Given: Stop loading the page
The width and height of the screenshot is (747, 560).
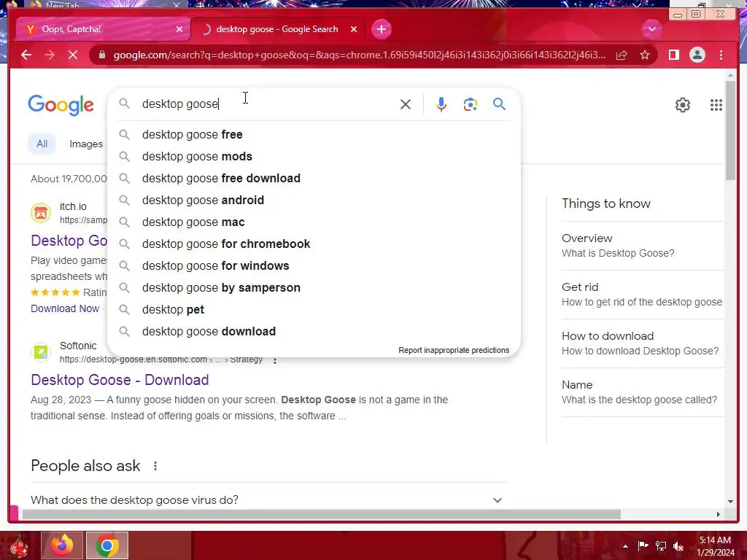Looking at the screenshot, I should 73,55.
